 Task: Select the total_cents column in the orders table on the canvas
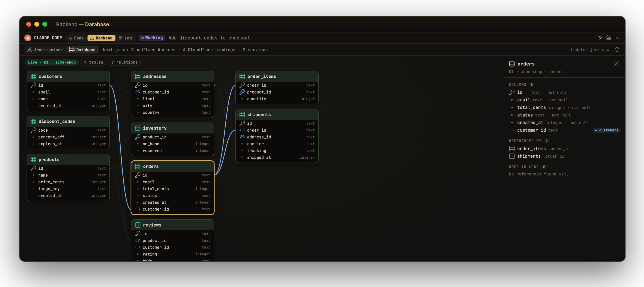[x=172, y=189]
